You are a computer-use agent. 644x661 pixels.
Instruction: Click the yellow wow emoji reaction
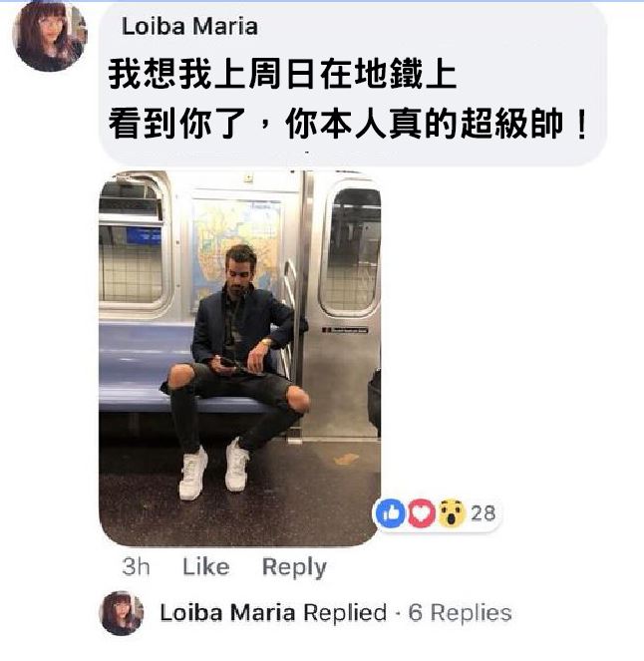pyautogui.click(x=451, y=512)
